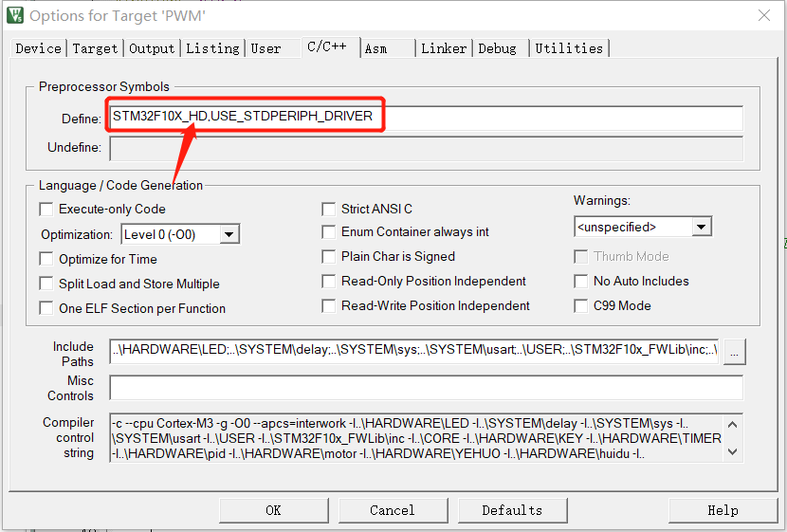The image size is (787, 532).
Task: Check Plain Char is Signed
Action: (329, 257)
